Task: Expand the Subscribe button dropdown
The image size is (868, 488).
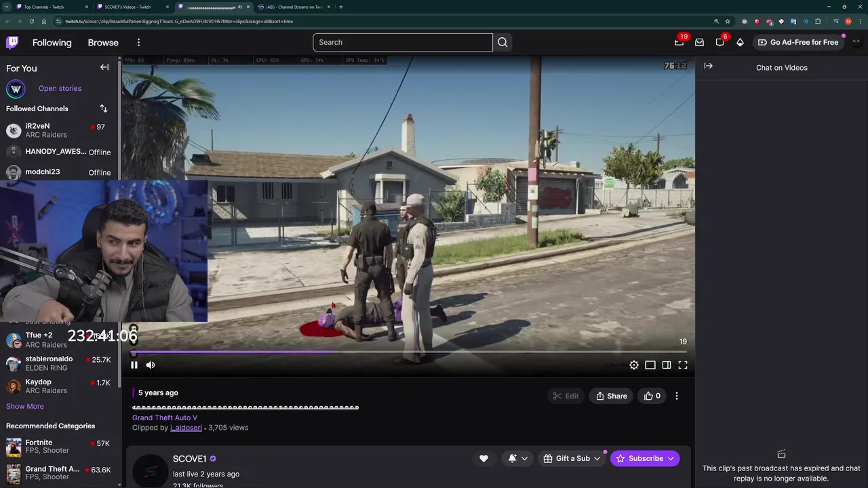Action: (671, 458)
